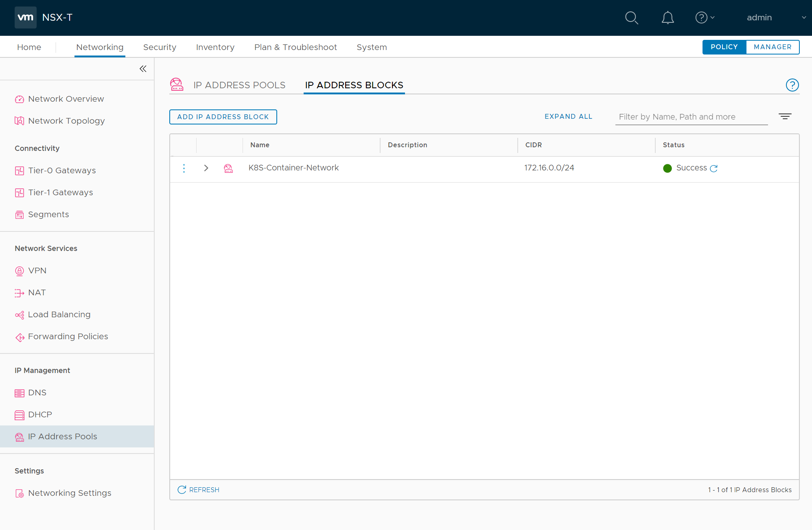Image resolution: width=812 pixels, height=530 pixels.
Task: Click the K8S-Container-Network row block icon
Action: click(228, 168)
